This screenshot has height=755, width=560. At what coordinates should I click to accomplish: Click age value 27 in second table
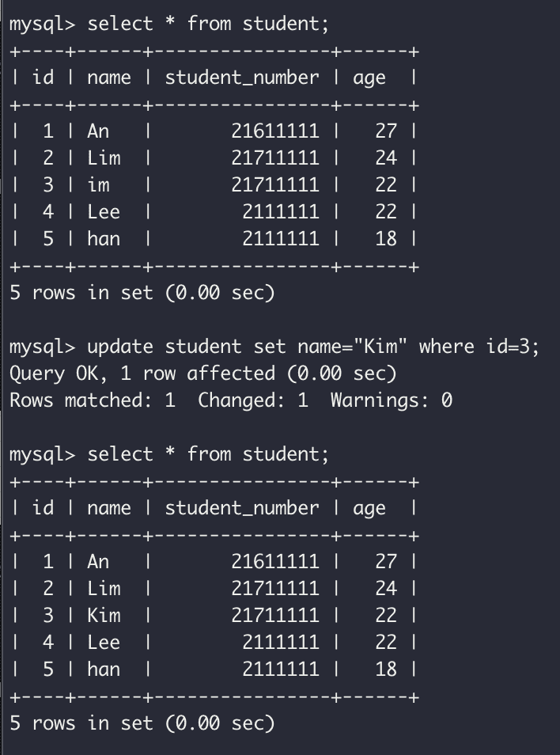click(x=386, y=561)
